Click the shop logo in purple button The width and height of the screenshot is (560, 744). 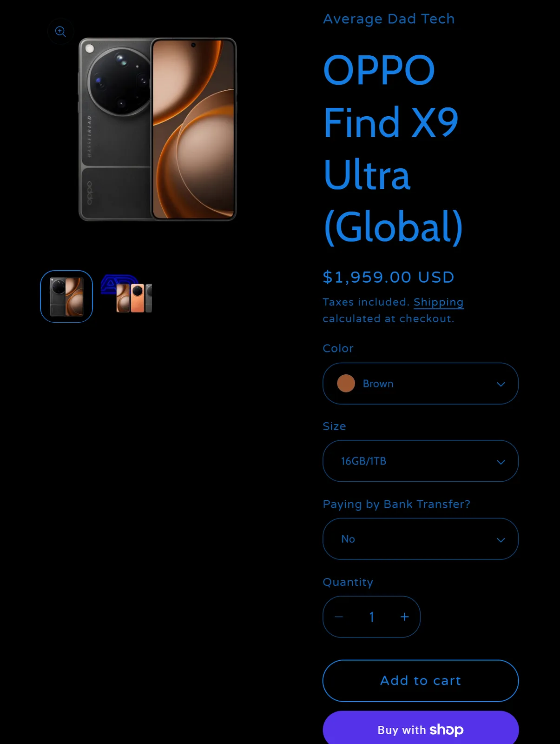tap(446, 730)
